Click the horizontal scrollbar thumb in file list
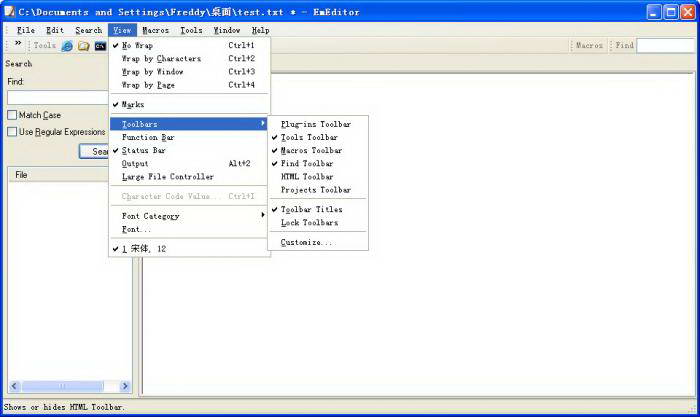This screenshot has height=417, width=700. pos(62,386)
